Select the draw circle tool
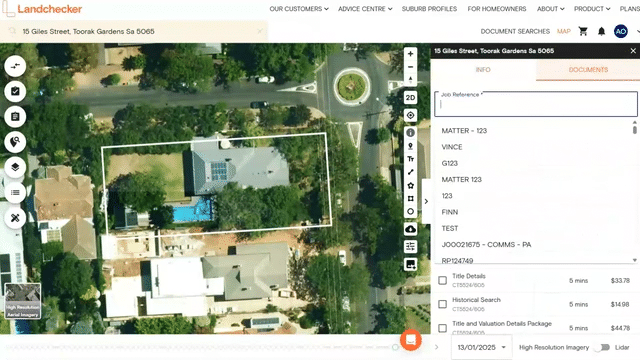Viewport: 640px width, 360px height. coord(410,211)
